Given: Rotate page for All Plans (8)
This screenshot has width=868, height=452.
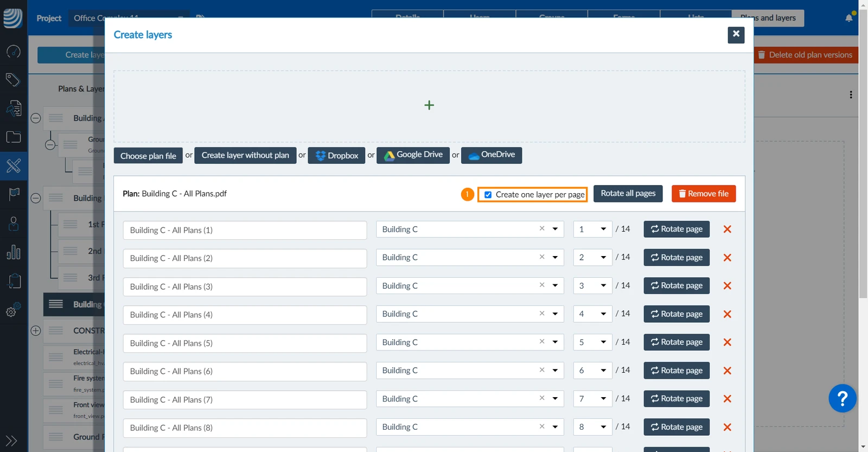Looking at the screenshot, I should [x=676, y=427].
